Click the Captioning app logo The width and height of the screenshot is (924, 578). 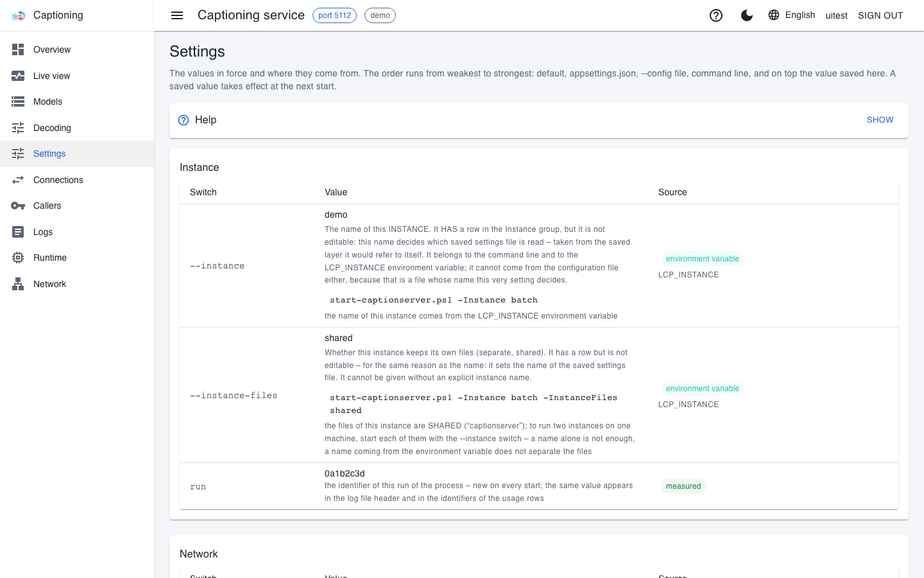(x=18, y=15)
